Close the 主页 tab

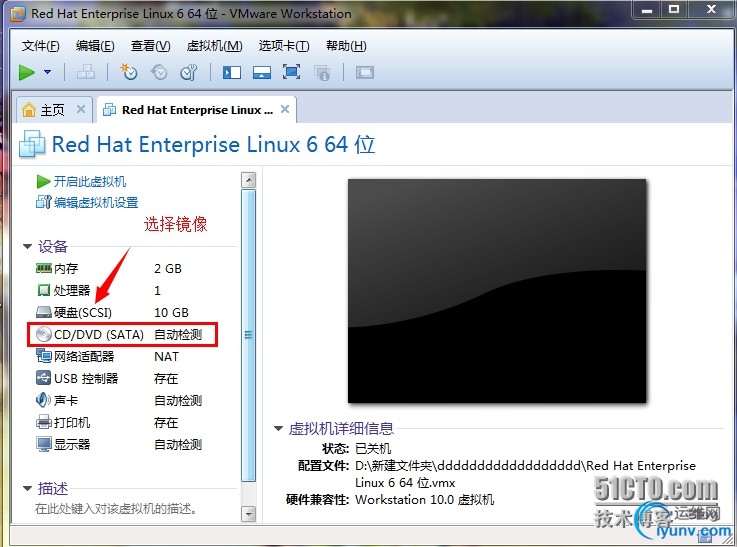[x=81, y=109]
